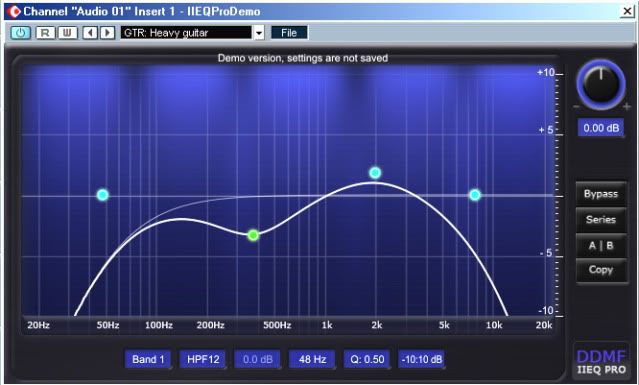Enable the W write automation button
Viewport: 639px width, 385px height.
pyautogui.click(x=68, y=33)
